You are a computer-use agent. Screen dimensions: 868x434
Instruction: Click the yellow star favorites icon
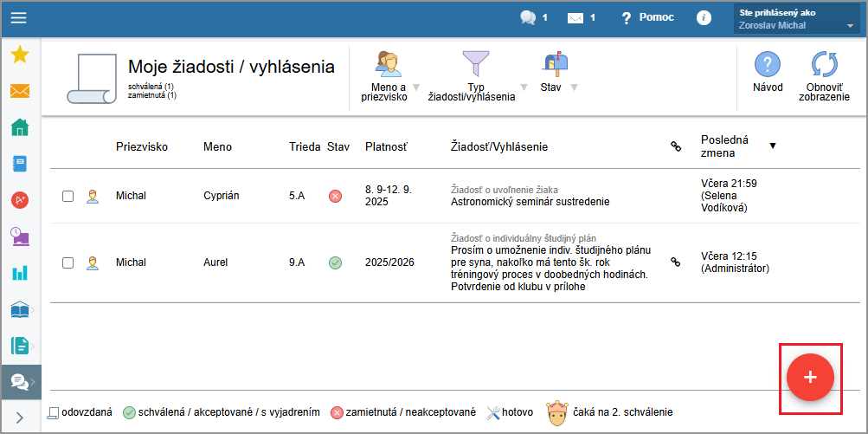tap(19, 55)
